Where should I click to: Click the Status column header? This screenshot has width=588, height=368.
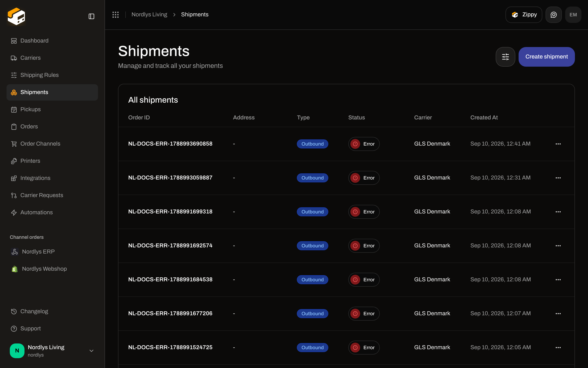pos(356,118)
